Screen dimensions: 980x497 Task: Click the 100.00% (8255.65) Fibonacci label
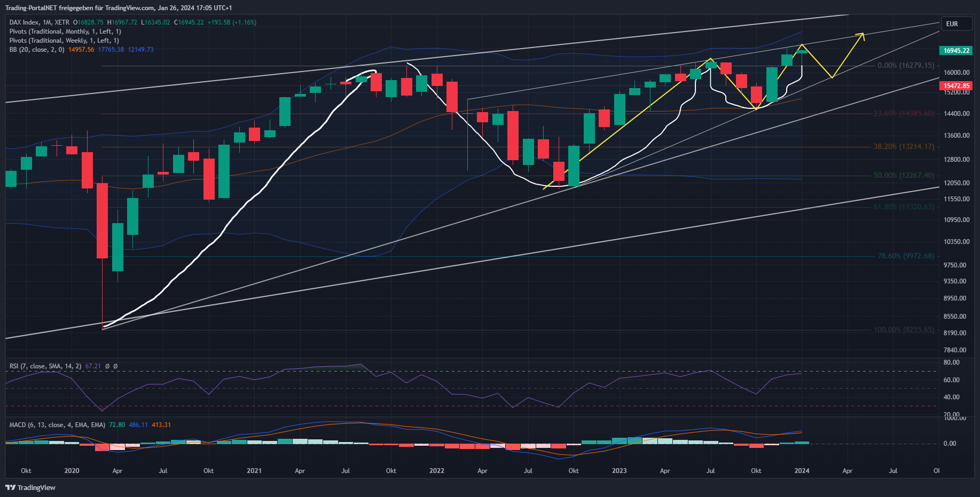tap(904, 330)
